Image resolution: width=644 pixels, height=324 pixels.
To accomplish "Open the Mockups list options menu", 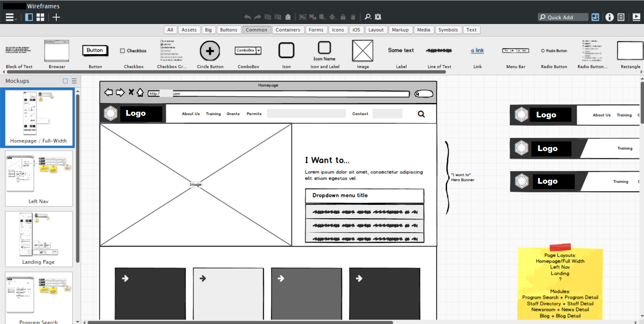I will 74,81.
